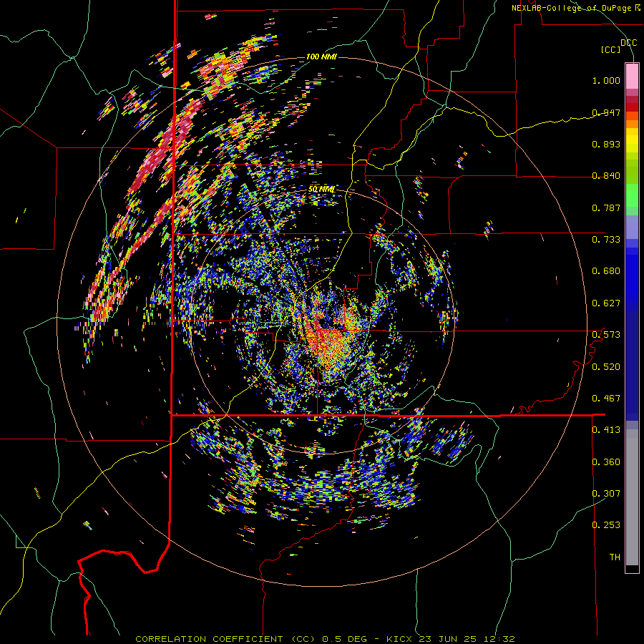
Task: Select the 1.000 value on the scale
Action: [x=606, y=80]
